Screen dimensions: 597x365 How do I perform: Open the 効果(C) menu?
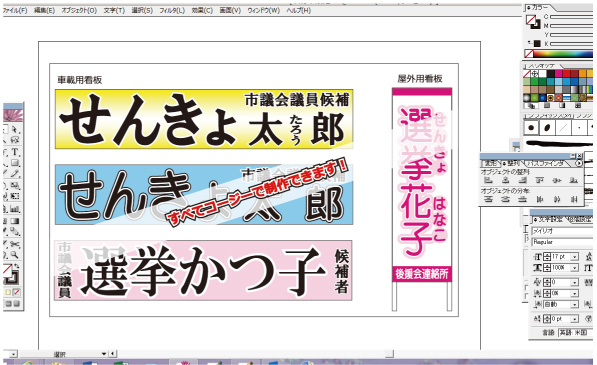tap(202, 11)
